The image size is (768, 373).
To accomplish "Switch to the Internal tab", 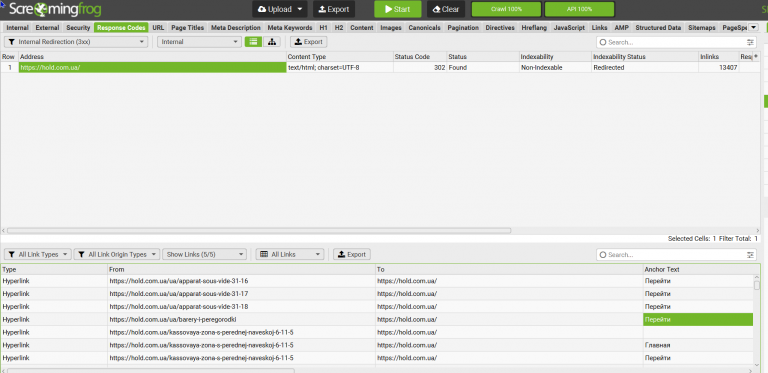I will pyautogui.click(x=17, y=28).
